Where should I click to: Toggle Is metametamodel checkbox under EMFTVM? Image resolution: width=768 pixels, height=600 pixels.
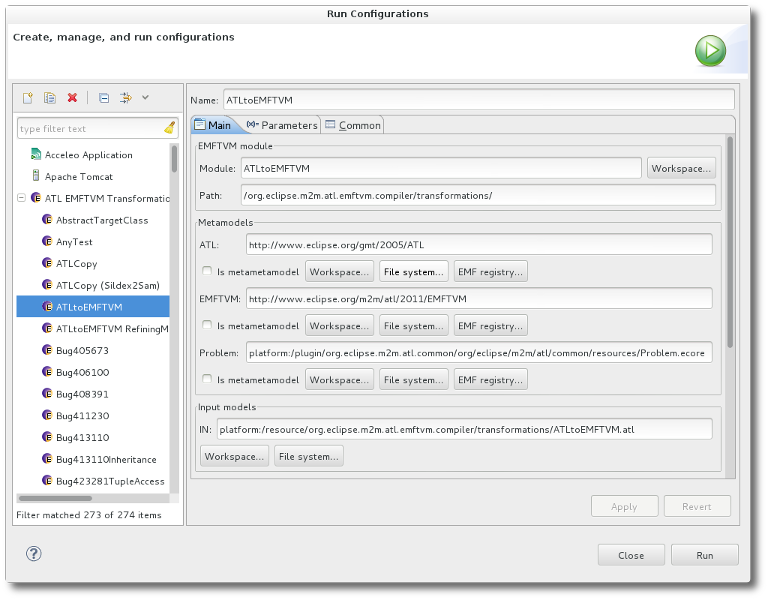(207, 324)
